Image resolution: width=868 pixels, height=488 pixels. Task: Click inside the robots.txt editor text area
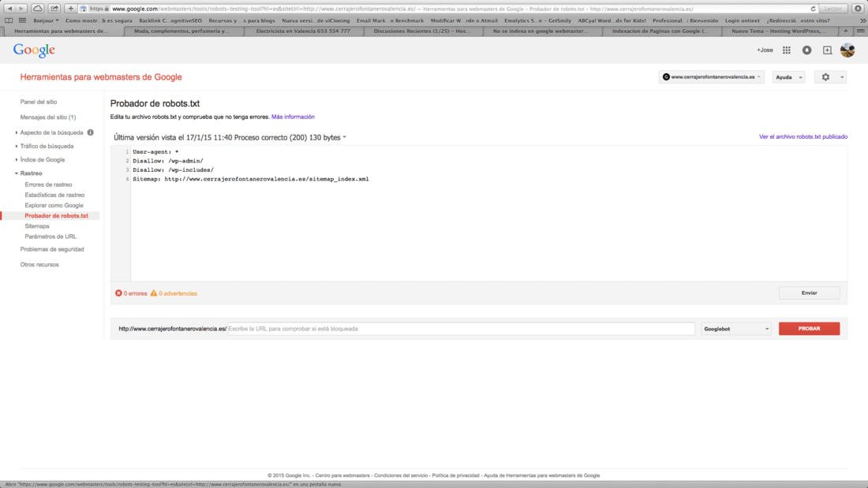488,213
